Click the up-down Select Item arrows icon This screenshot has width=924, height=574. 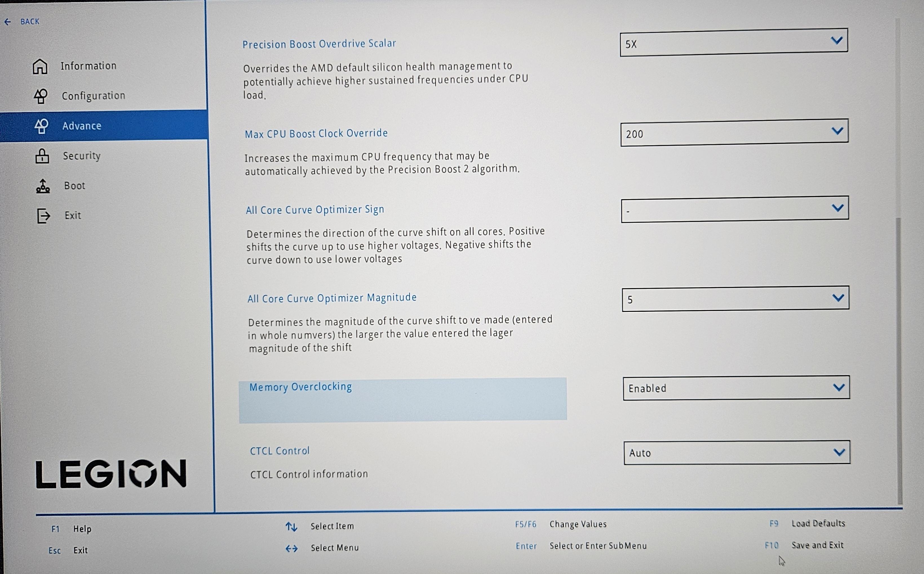[x=291, y=527]
